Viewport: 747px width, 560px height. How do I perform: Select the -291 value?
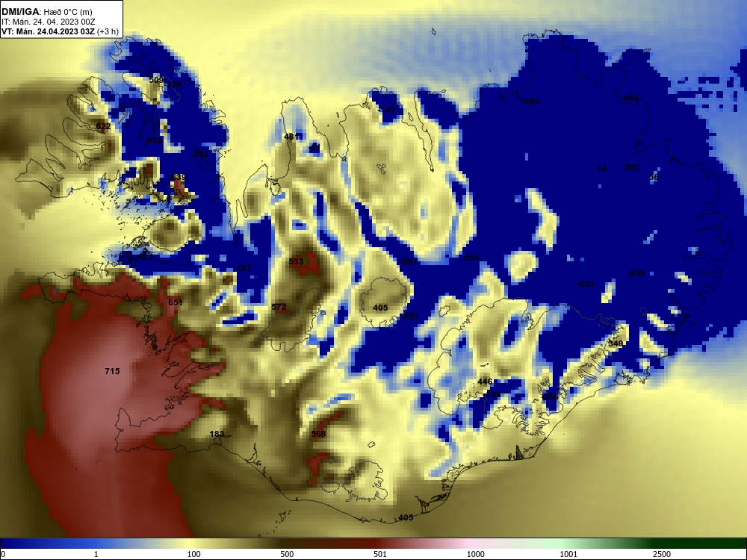coord(409,316)
